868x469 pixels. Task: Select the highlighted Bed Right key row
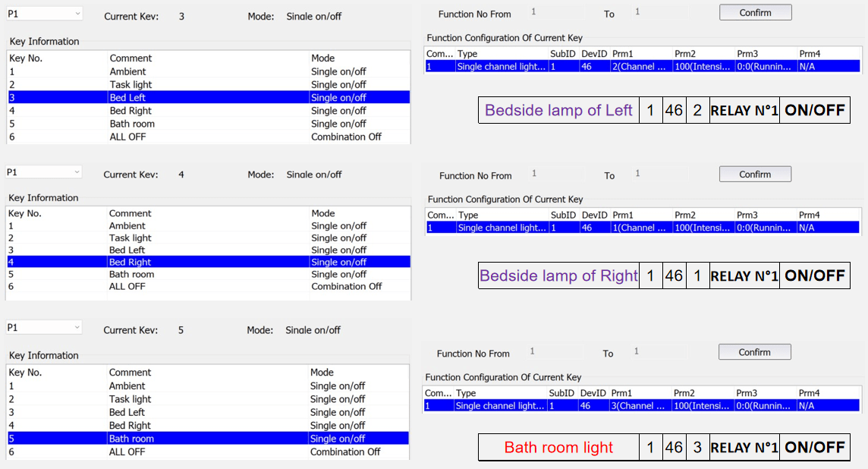[x=209, y=262]
